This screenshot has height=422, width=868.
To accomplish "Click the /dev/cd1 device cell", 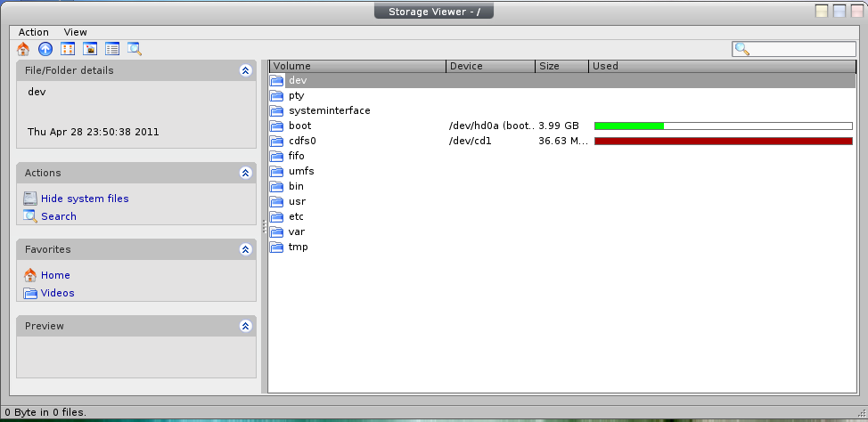I will pyautogui.click(x=470, y=141).
